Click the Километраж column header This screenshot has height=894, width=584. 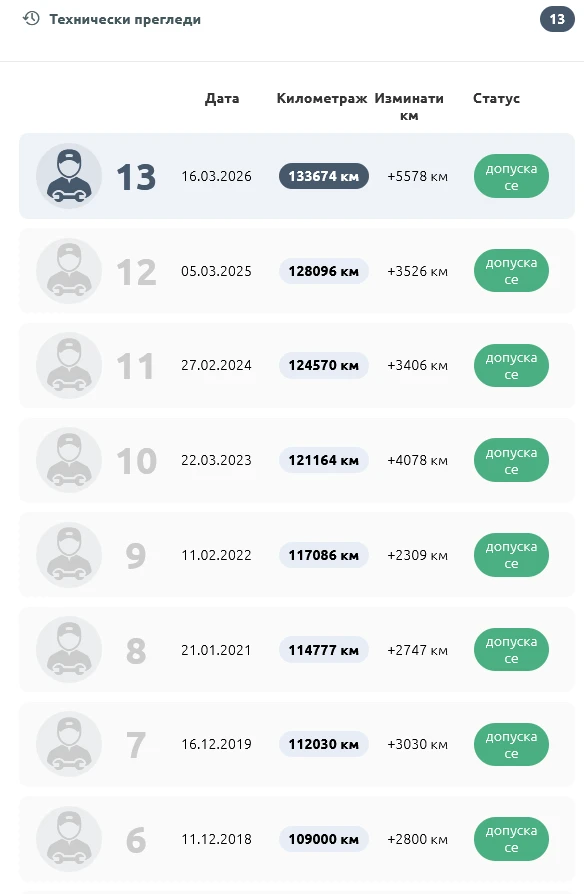tap(322, 98)
